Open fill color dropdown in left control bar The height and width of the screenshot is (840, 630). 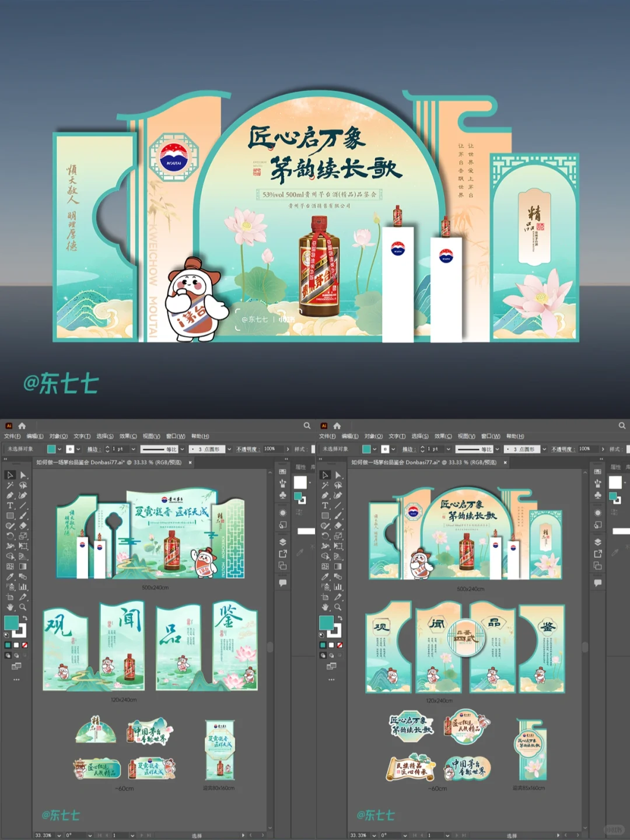click(60, 449)
